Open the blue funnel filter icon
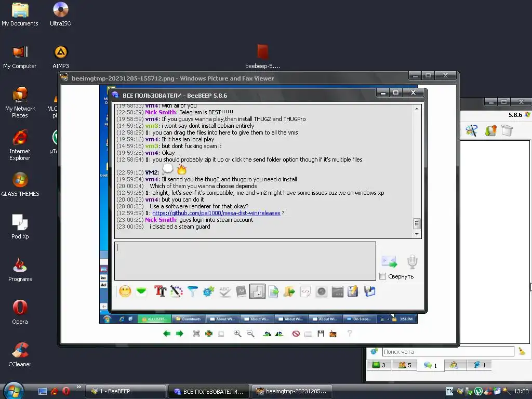Screen dimensions: 532x399 (192, 291)
